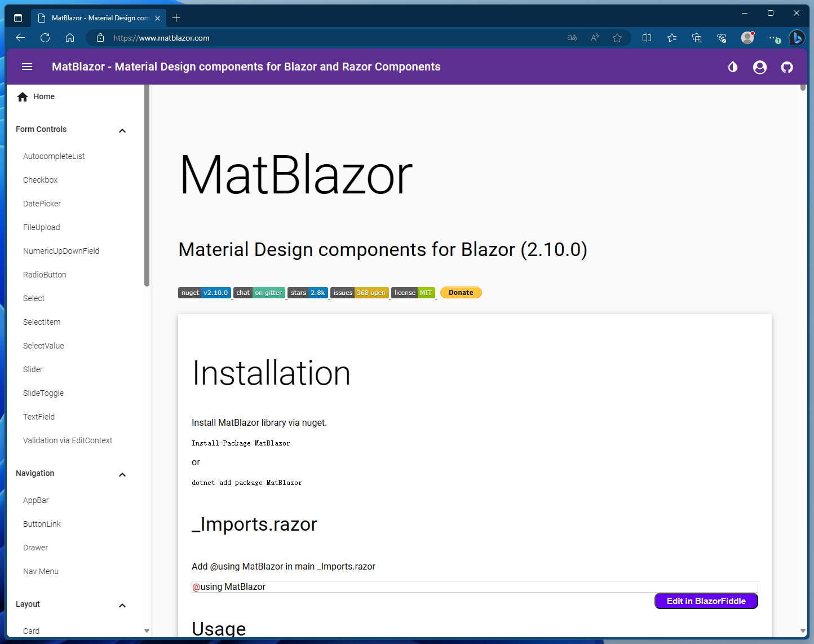This screenshot has height=644, width=814.
Task: Open the tab actions menu
Action: (x=17, y=17)
